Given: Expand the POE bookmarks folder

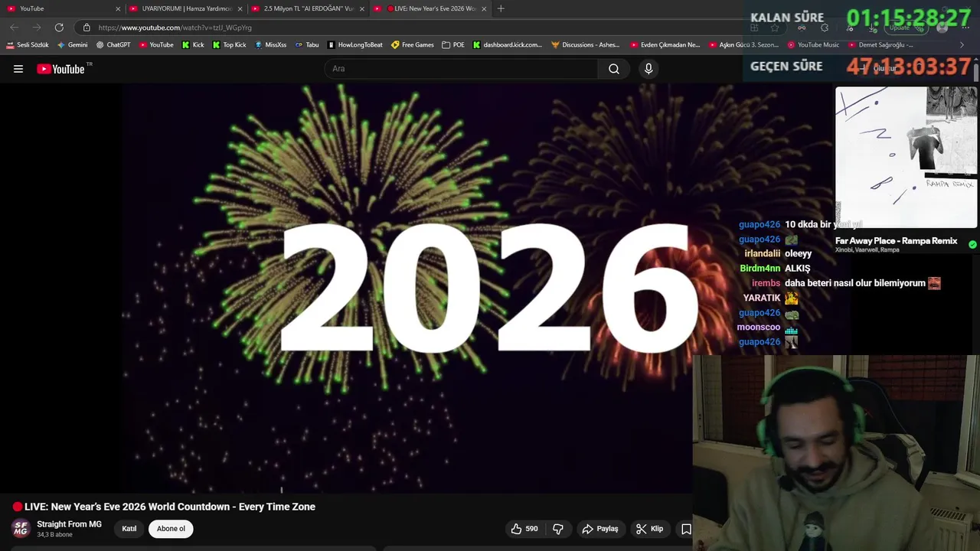Looking at the screenshot, I should pyautogui.click(x=453, y=45).
